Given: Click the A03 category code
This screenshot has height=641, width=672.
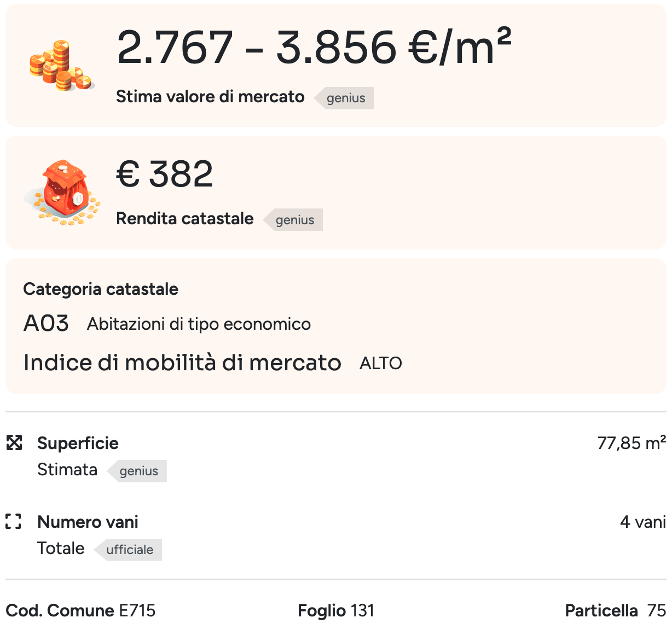Looking at the screenshot, I should 47,324.
